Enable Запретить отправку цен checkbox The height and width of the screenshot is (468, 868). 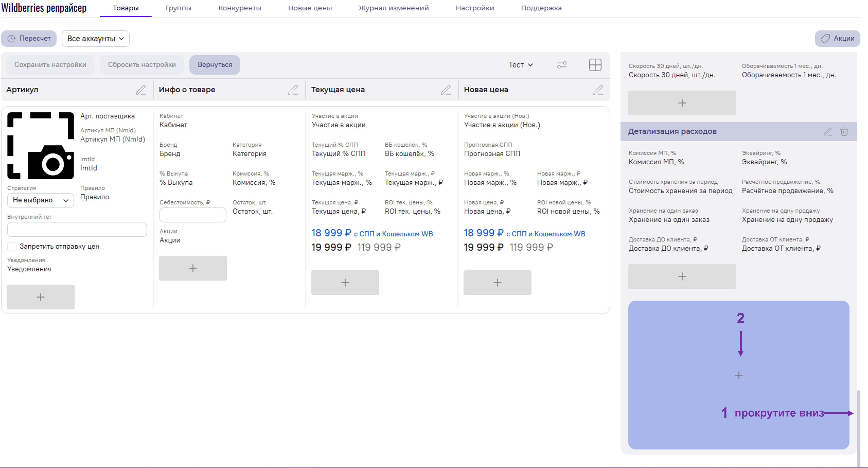click(x=12, y=247)
